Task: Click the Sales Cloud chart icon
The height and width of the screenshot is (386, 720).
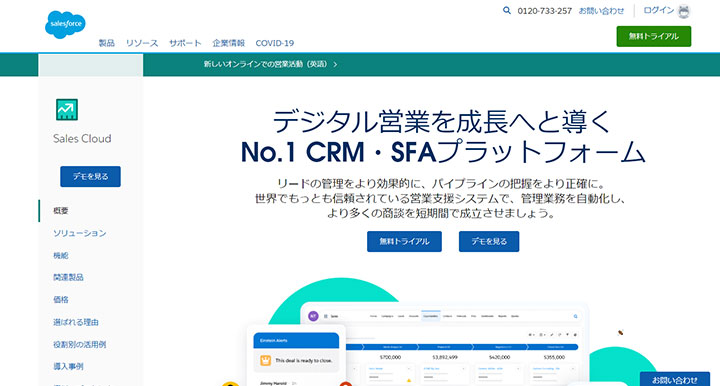Action: (67, 110)
